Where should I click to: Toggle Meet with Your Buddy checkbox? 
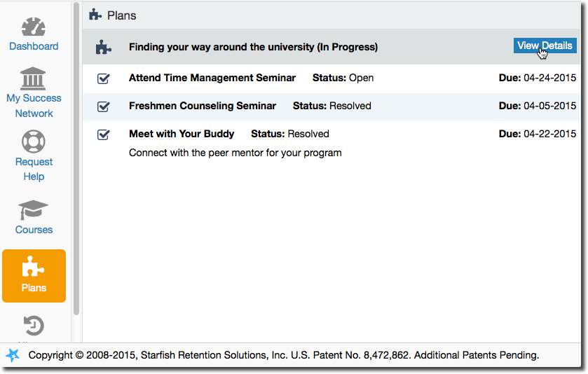[x=103, y=134]
